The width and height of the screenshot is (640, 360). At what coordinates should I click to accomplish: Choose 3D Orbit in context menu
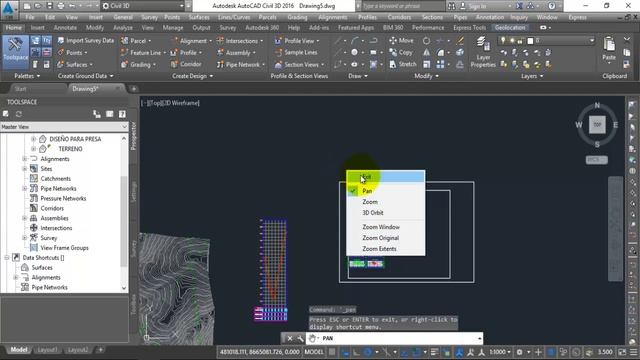pyautogui.click(x=386, y=213)
